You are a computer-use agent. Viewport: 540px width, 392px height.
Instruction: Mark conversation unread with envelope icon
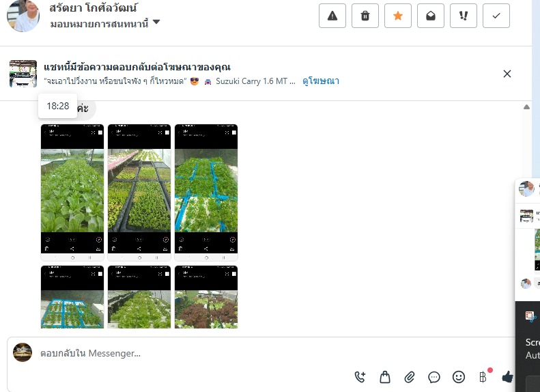click(431, 16)
